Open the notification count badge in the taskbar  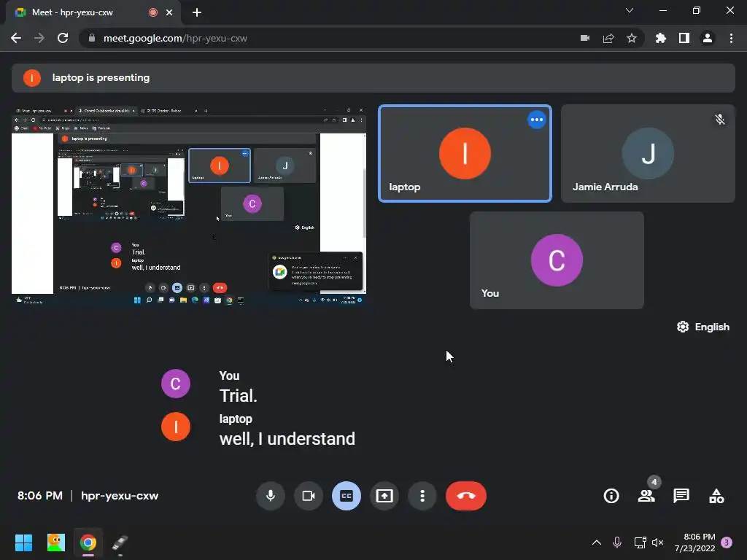pos(727,542)
